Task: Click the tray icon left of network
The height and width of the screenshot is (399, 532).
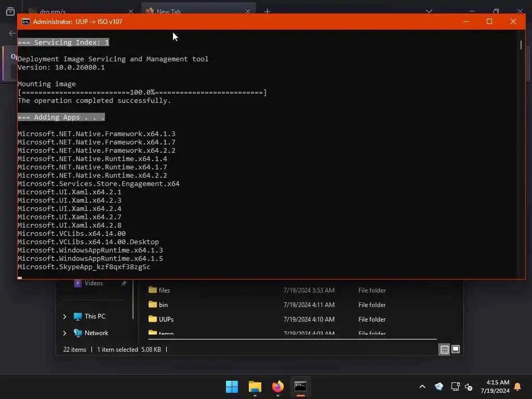Action: point(438,387)
